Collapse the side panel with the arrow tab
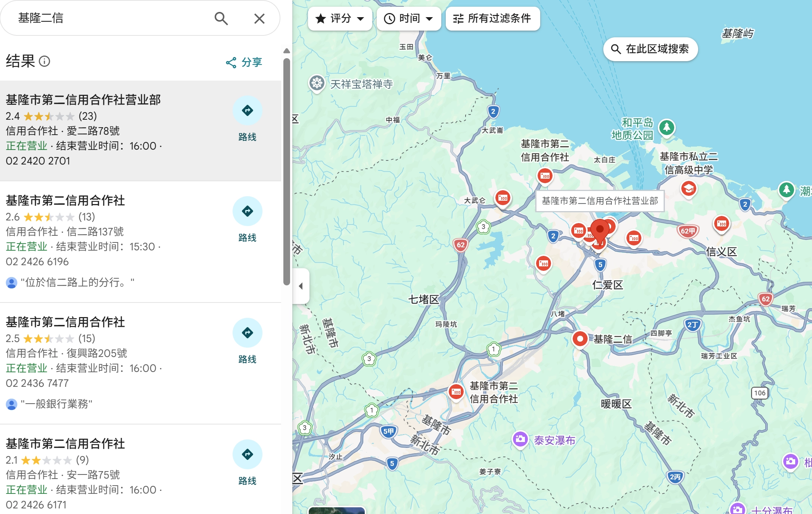 [x=301, y=286]
